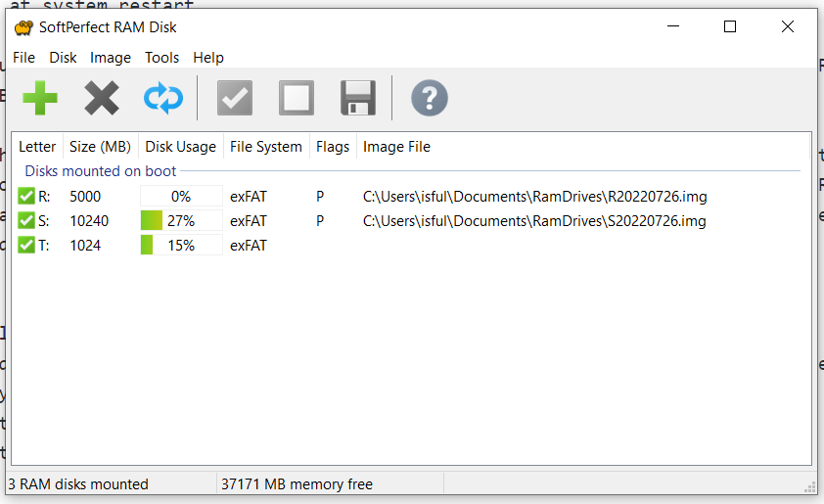Select the size value 10240
824x504 pixels.
coord(89,221)
